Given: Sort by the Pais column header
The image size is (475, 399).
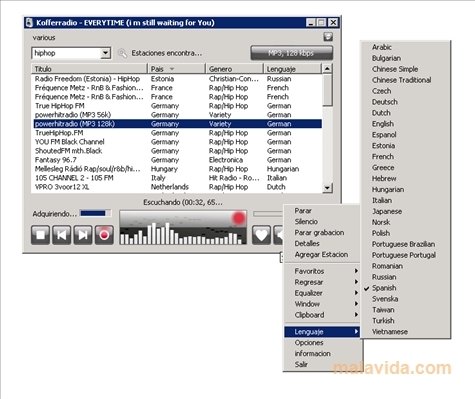Looking at the screenshot, I should pyautogui.click(x=177, y=69).
